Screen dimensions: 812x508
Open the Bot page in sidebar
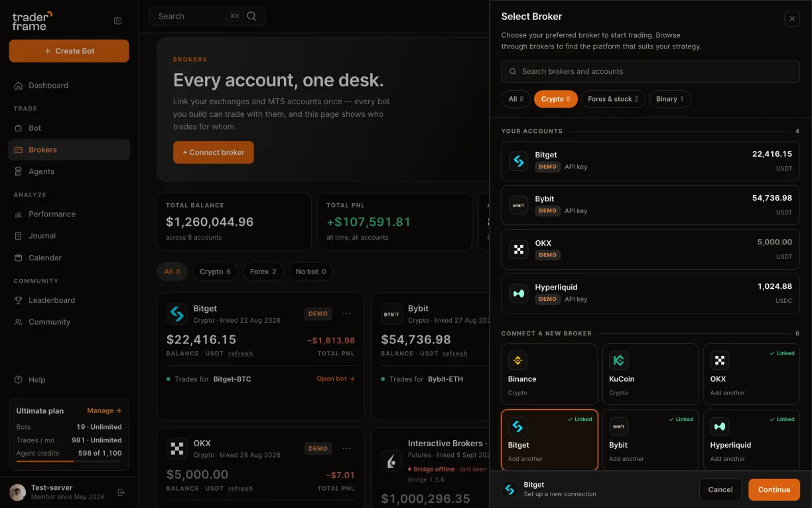point(69,127)
